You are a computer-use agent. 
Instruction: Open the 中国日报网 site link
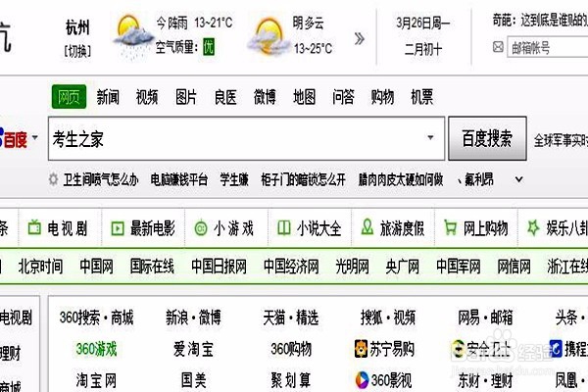tap(219, 267)
